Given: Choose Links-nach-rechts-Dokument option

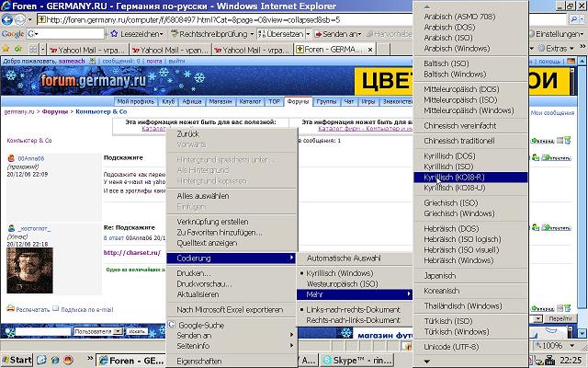Looking at the screenshot, I should pyautogui.click(x=355, y=310).
